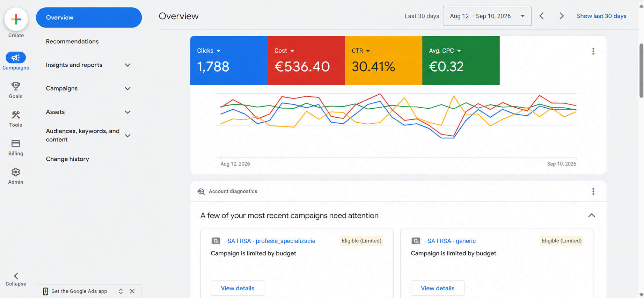Select the red Cost scorecard
The width and height of the screenshot is (644, 298).
[x=307, y=60]
